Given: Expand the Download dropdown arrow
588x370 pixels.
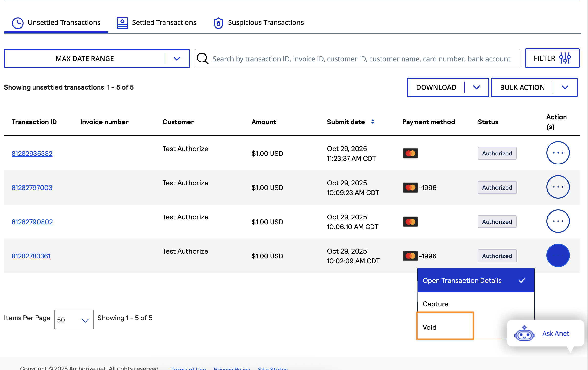Looking at the screenshot, I should (476, 87).
